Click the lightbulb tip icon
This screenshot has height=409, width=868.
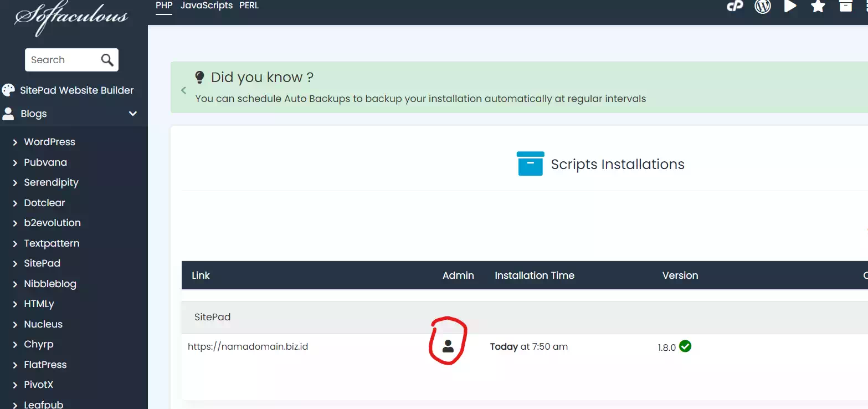tap(200, 77)
